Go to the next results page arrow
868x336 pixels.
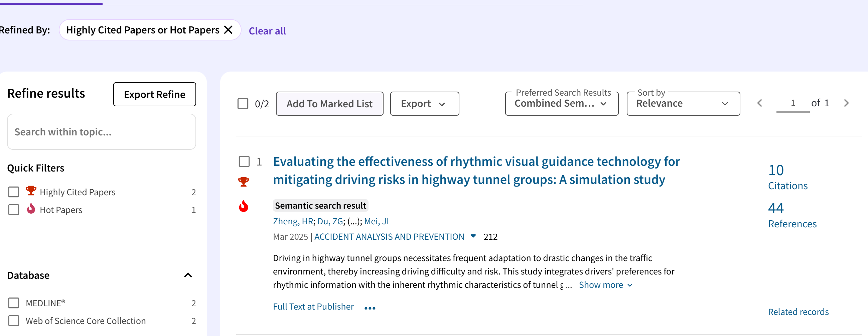[x=846, y=103]
